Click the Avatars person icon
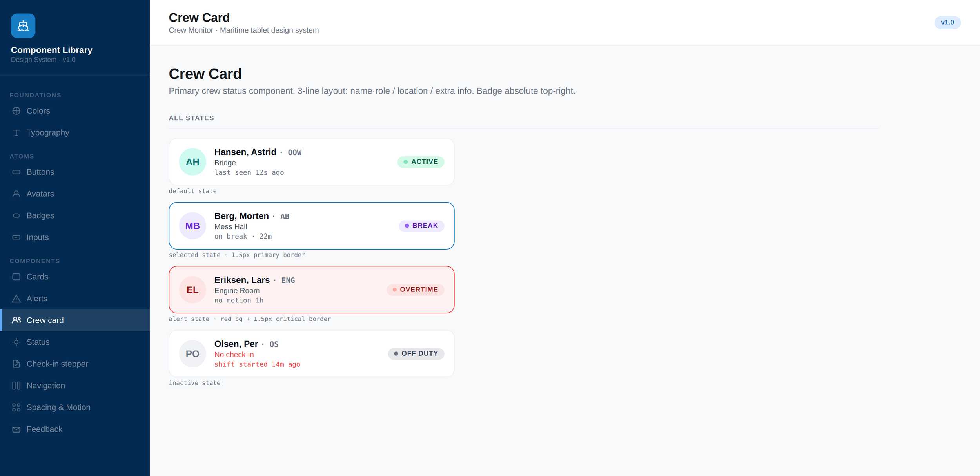 [16, 194]
